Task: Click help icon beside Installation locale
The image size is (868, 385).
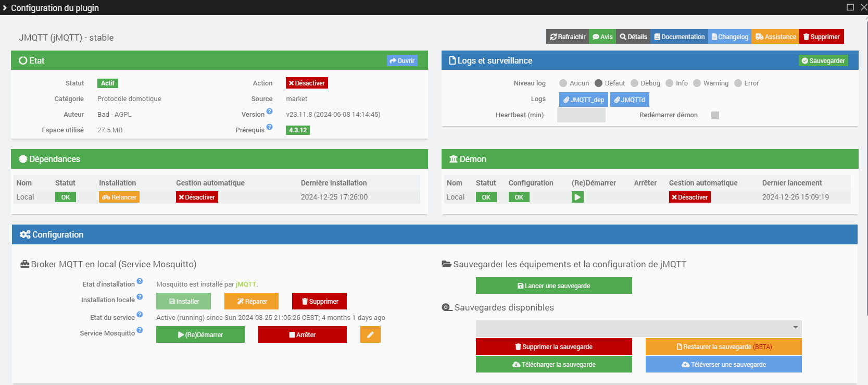Action: click(140, 296)
